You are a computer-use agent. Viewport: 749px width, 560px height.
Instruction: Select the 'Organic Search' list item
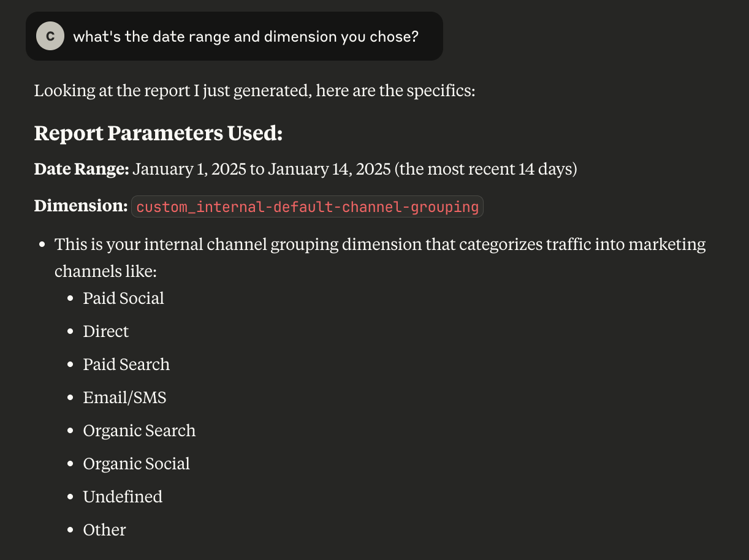(139, 431)
